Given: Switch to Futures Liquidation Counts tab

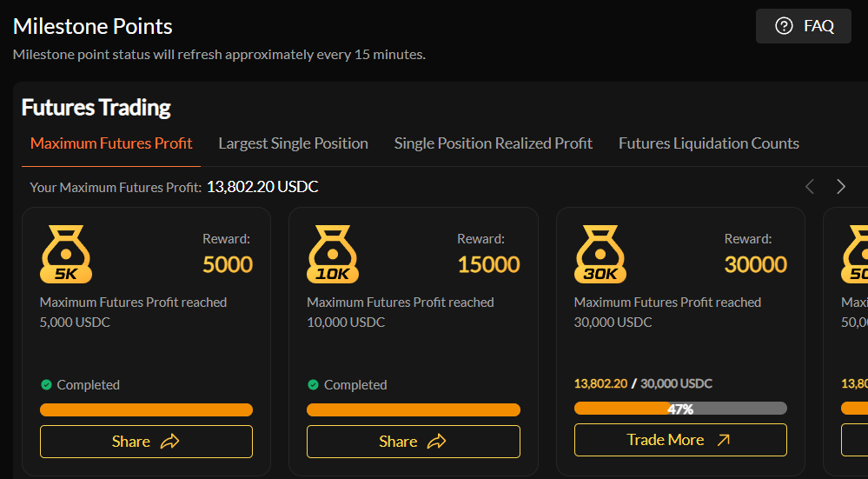Looking at the screenshot, I should [709, 143].
